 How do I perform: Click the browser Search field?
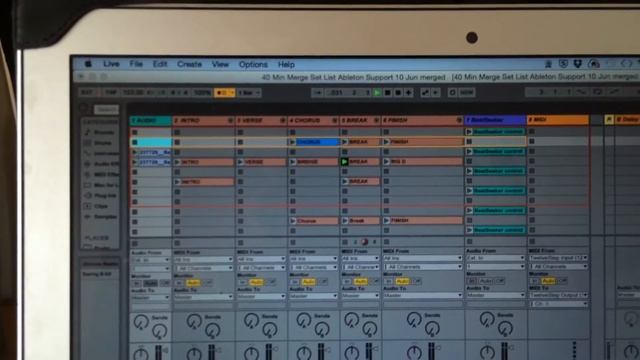point(106,109)
